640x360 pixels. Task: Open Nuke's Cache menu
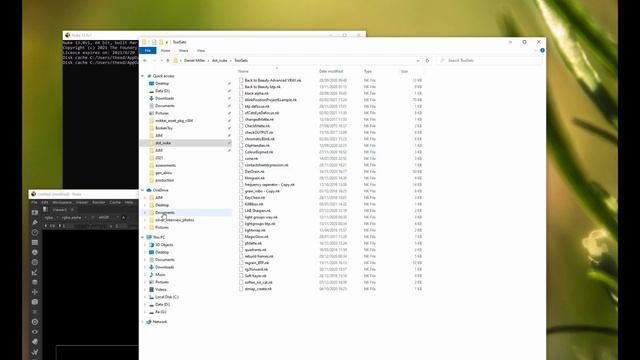(x=115, y=202)
